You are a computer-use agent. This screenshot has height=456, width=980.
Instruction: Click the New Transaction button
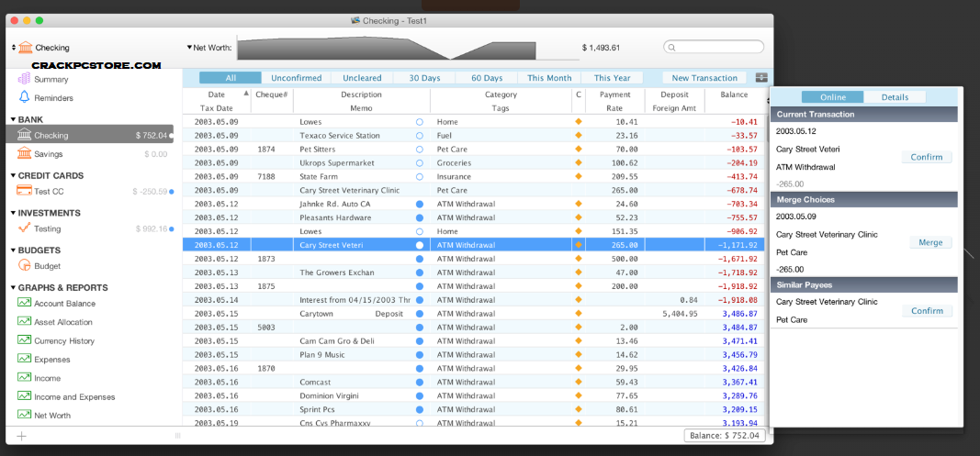click(704, 78)
